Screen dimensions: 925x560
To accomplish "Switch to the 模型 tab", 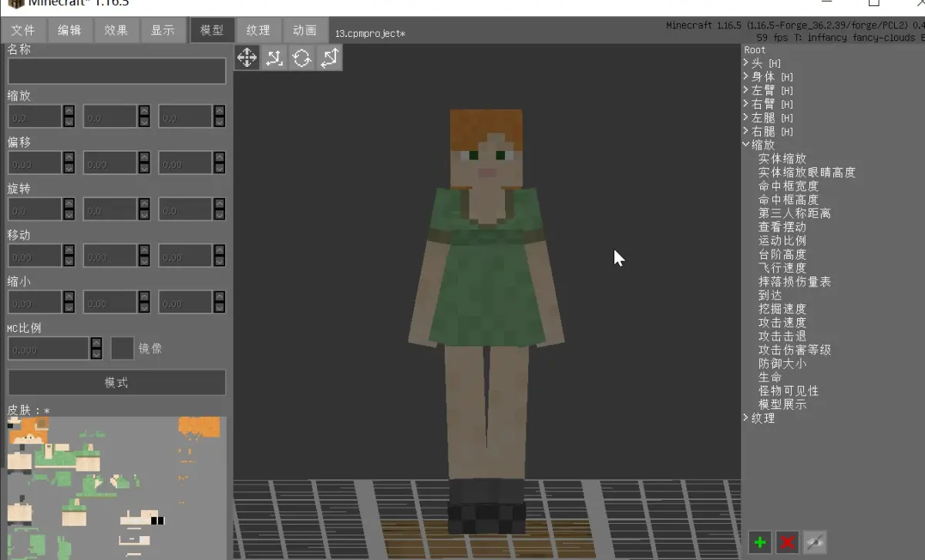I will (x=212, y=30).
